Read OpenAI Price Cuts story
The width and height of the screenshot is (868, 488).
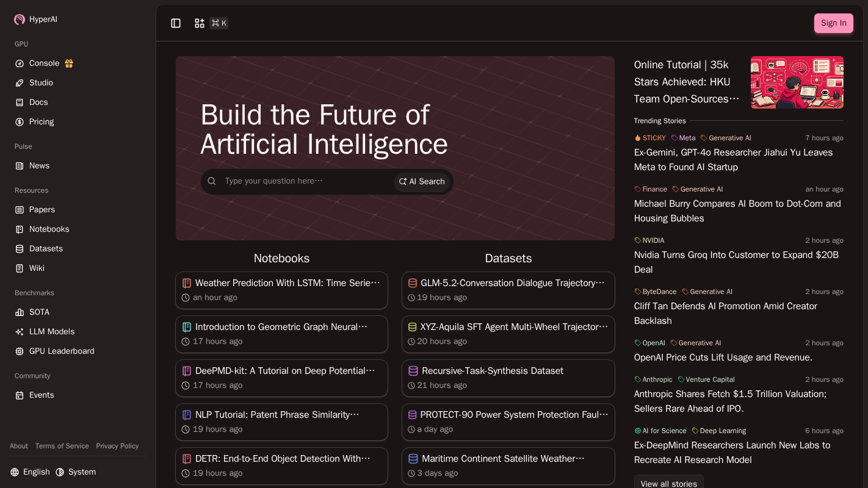(723, 357)
